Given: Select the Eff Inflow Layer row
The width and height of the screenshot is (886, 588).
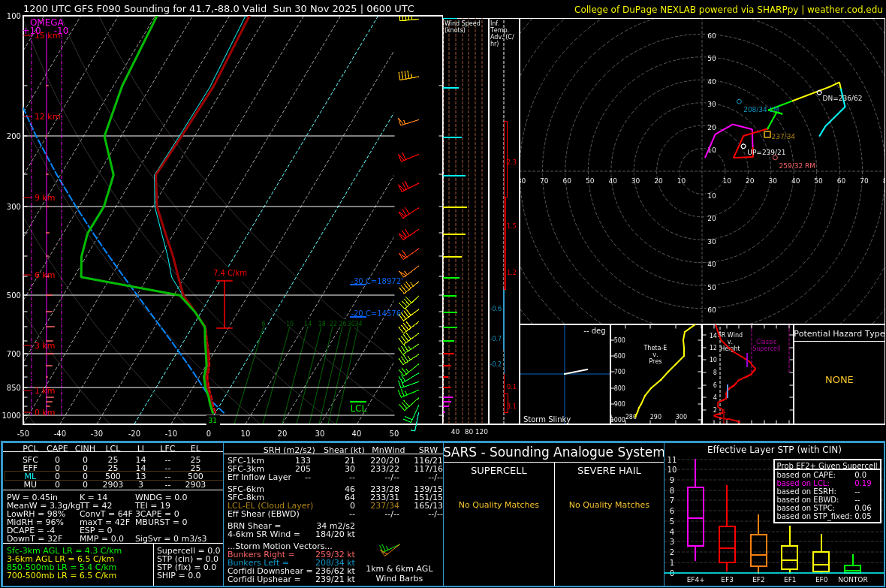Looking at the screenshot, I should [x=335, y=477].
